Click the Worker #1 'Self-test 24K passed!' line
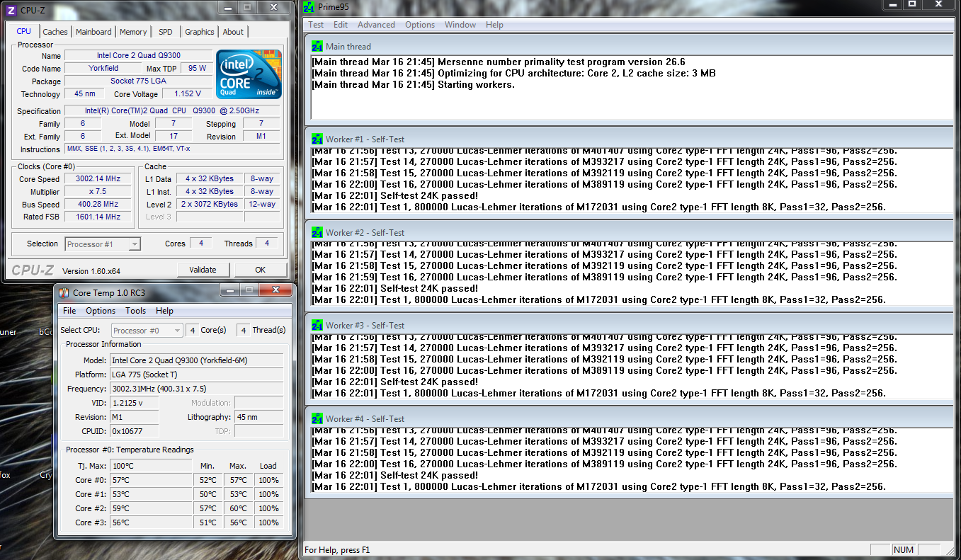 point(394,195)
